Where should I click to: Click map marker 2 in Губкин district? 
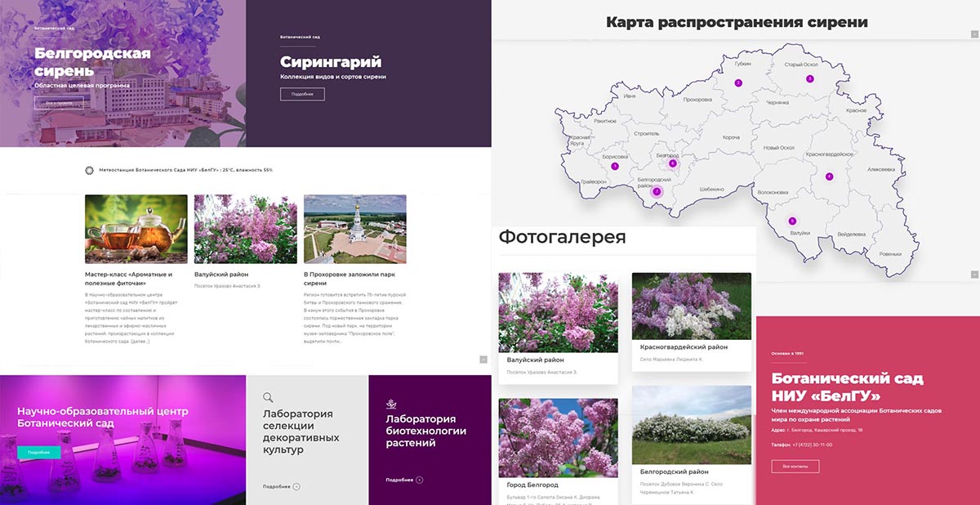pos(738,83)
